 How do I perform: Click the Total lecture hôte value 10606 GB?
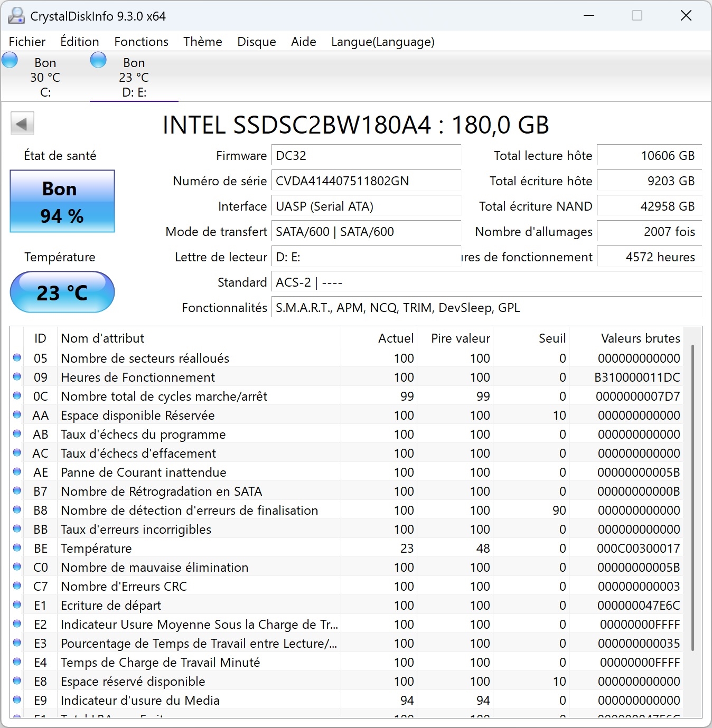click(650, 156)
